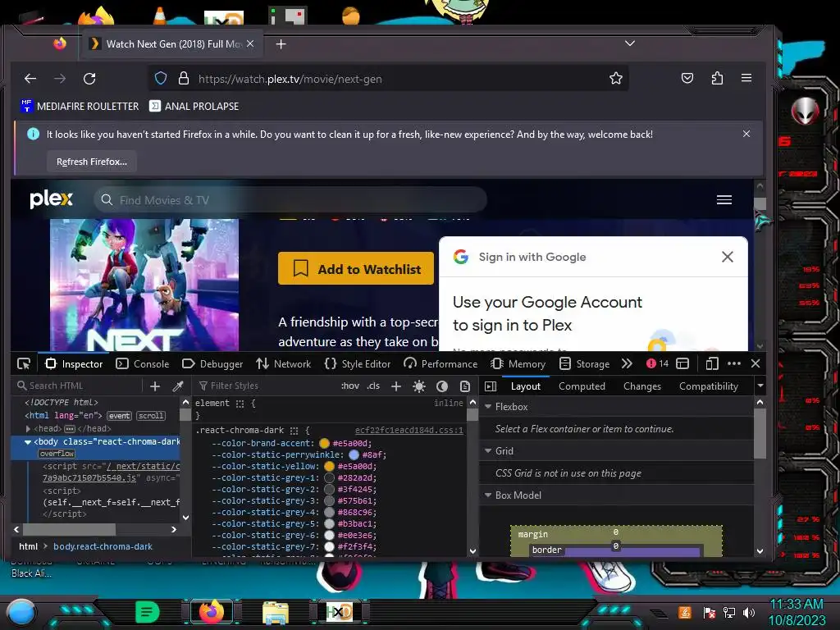840x630 pixels.
Task: Switch to the Console tab
Action: coord(143,363)
